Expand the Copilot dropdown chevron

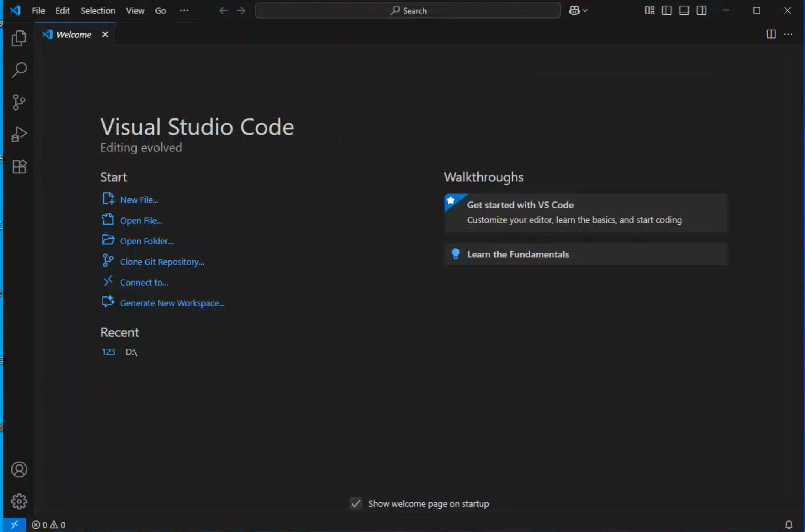585,10
